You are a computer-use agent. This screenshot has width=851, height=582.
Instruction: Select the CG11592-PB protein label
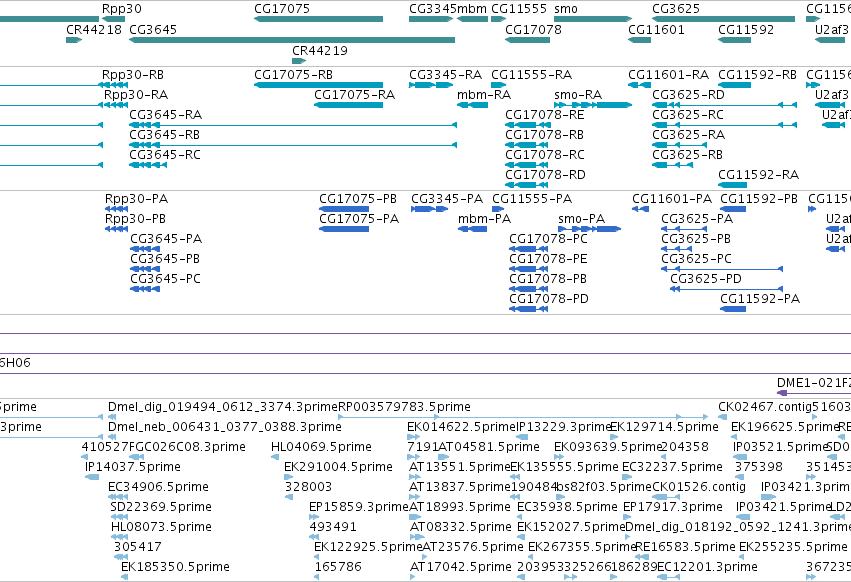(759, 199)
